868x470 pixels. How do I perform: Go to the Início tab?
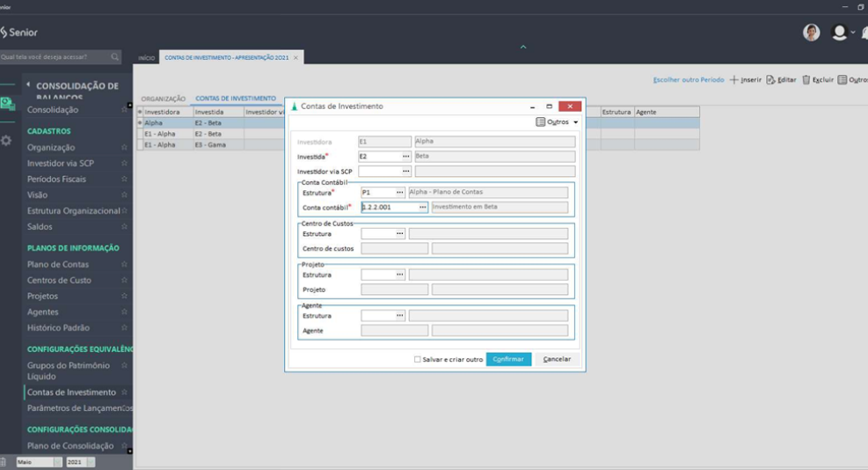(x=147, y=58)
